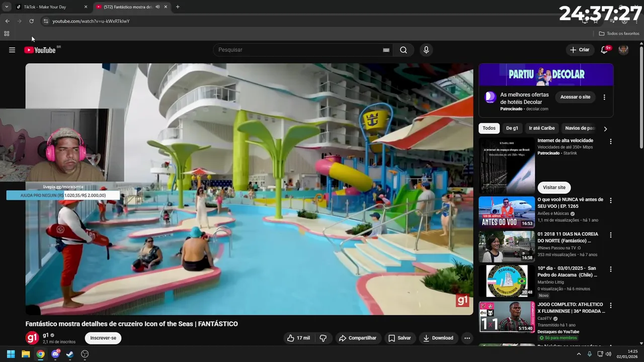
Task: Go back with the browser back arrow
Action: 7,21
